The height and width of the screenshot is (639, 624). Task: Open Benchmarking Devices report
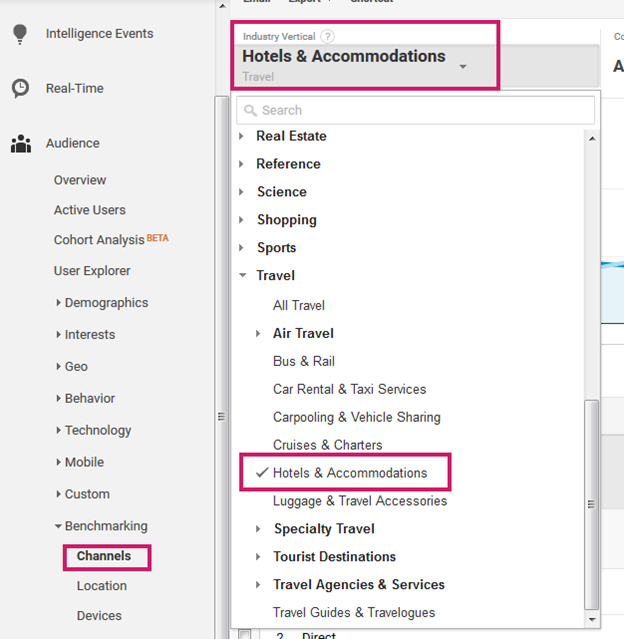tap(99, 615)
